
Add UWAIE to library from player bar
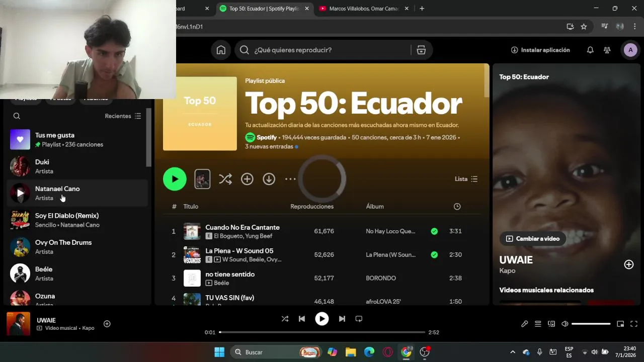point(107,324)
